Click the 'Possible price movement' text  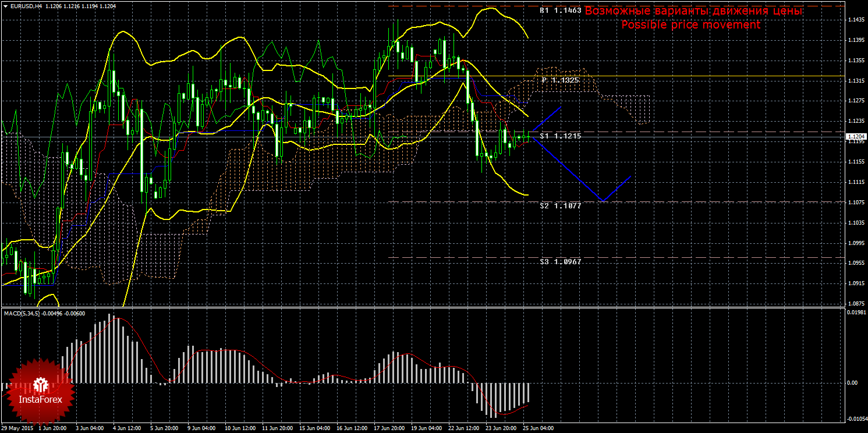[x=690, y=25]
